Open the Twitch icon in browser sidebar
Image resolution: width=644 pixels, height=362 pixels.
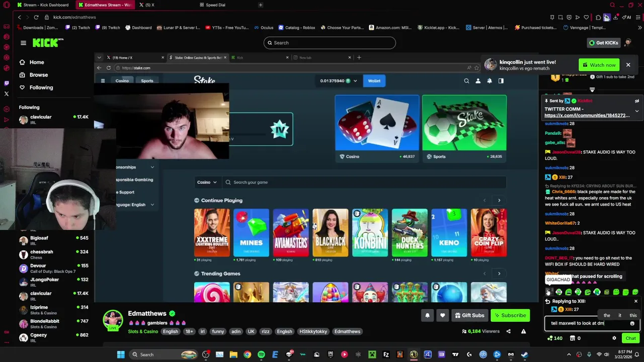[x=7, y=83]
